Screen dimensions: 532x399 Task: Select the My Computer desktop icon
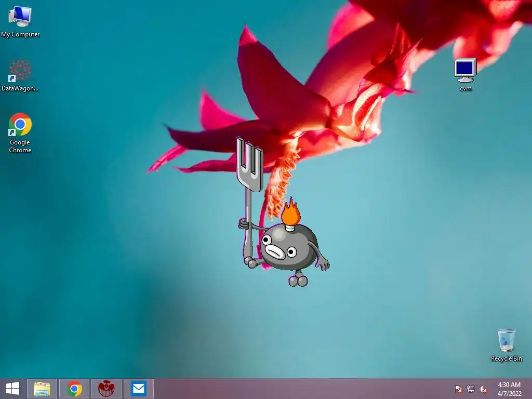pyautogui.click(x=20, y=21)
